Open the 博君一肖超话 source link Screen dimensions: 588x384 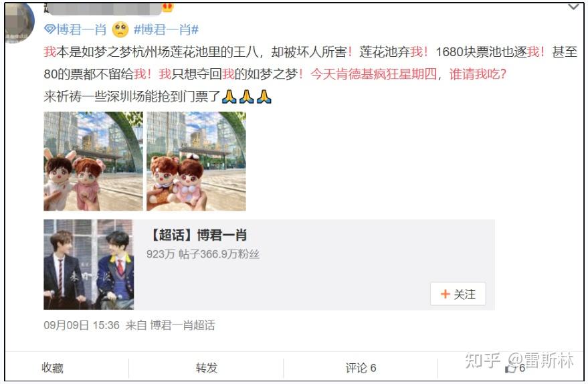pyautogui.click(x=183, y=325)
